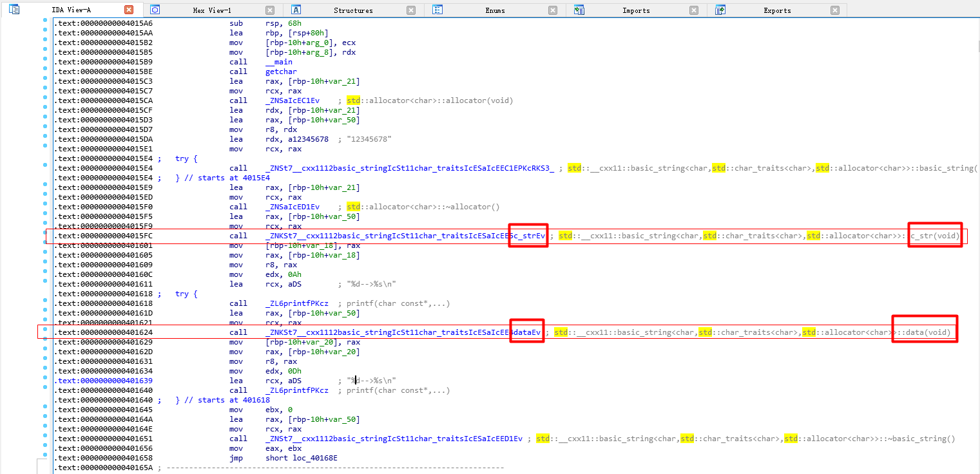980x474 pixels.
Task: Click the '} // starts at 4015E4' comment
Action: [222, 178]
